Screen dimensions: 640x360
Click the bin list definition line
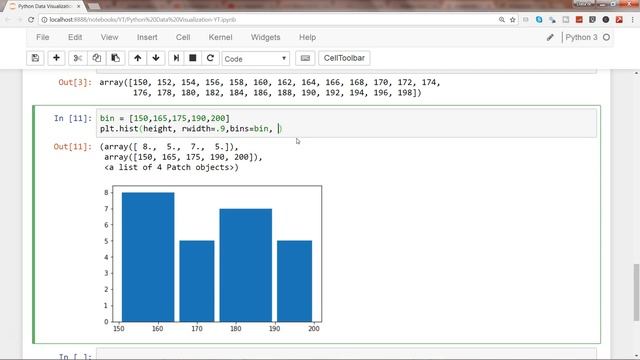165,118
